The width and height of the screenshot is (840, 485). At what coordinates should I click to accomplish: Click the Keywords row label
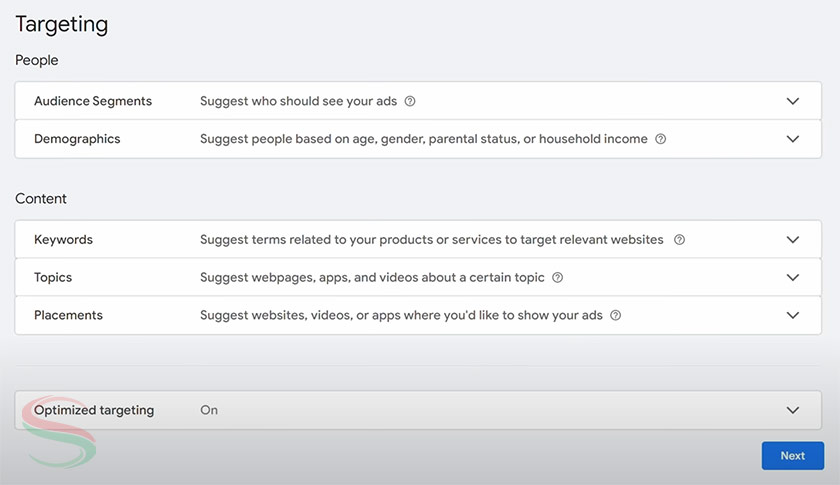click(63, 240)
